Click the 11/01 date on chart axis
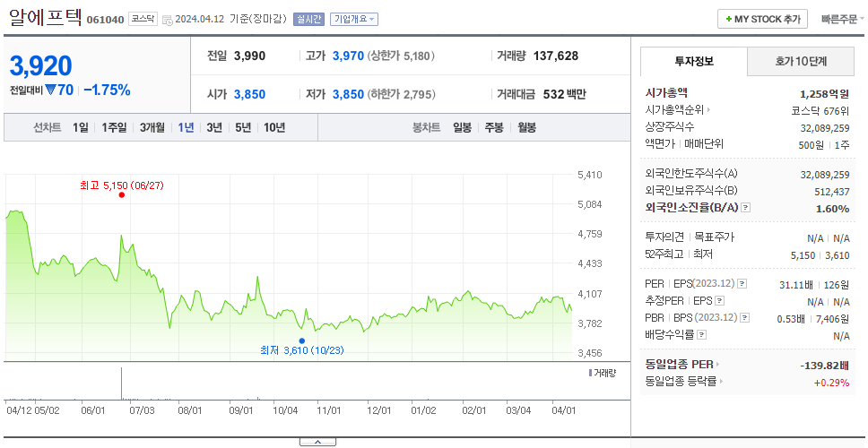 click(x=328, y=410)
